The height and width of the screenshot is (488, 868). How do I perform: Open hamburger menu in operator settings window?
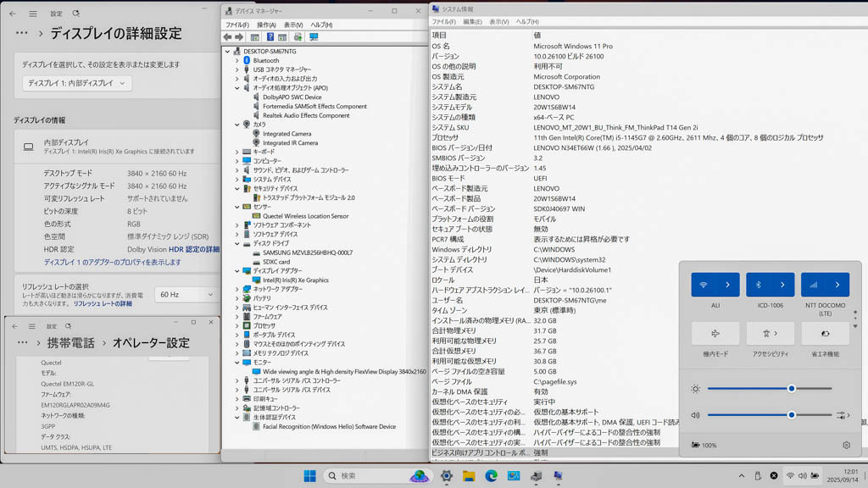[x=32, y=326]
